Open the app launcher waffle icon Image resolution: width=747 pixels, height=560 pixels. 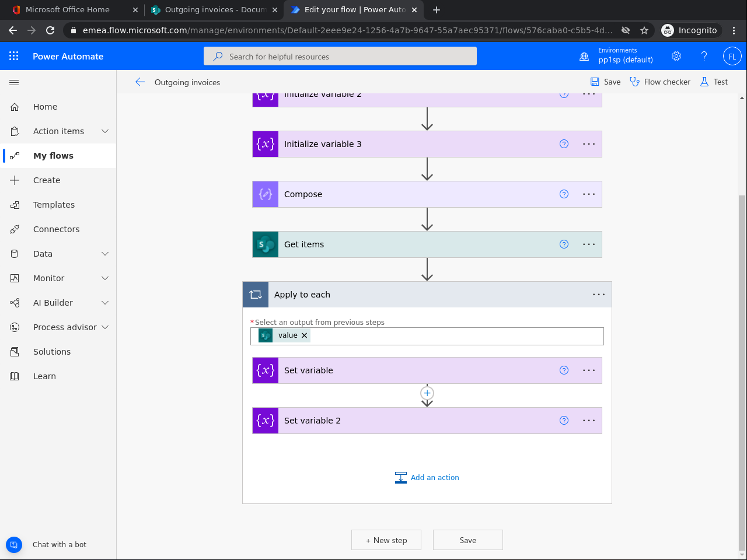click(x=14, y=56)
